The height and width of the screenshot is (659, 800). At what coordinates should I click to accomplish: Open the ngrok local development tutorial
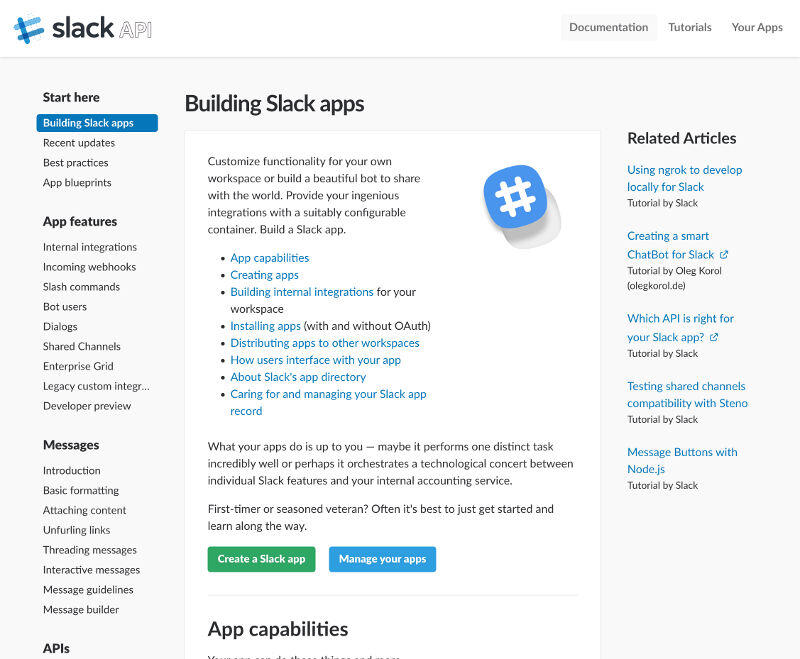[x=684, y=178]
